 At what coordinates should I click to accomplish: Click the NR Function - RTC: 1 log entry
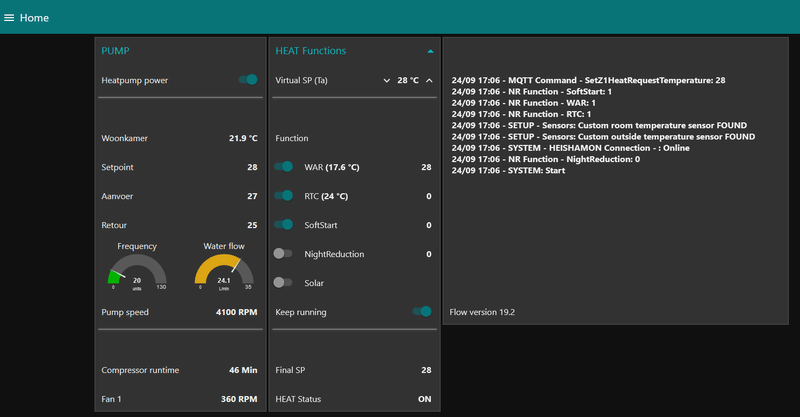pyautogui.click(x=521, y=114)
